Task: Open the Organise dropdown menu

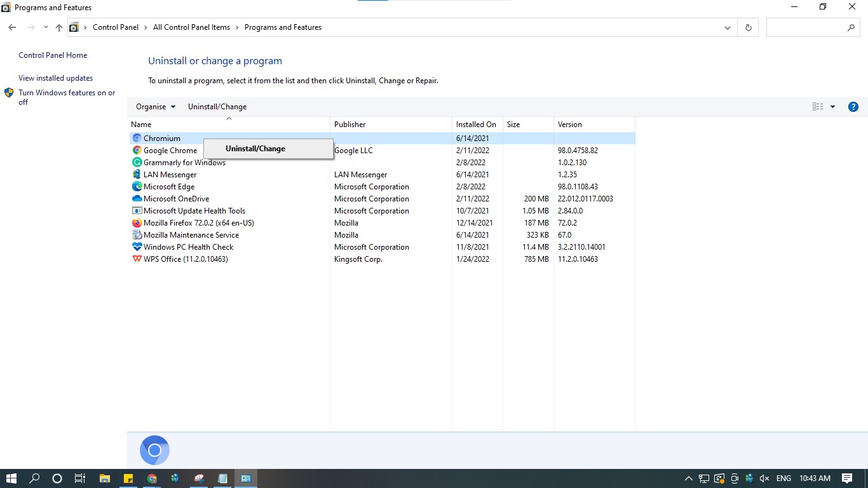Action: click(156, 107)
